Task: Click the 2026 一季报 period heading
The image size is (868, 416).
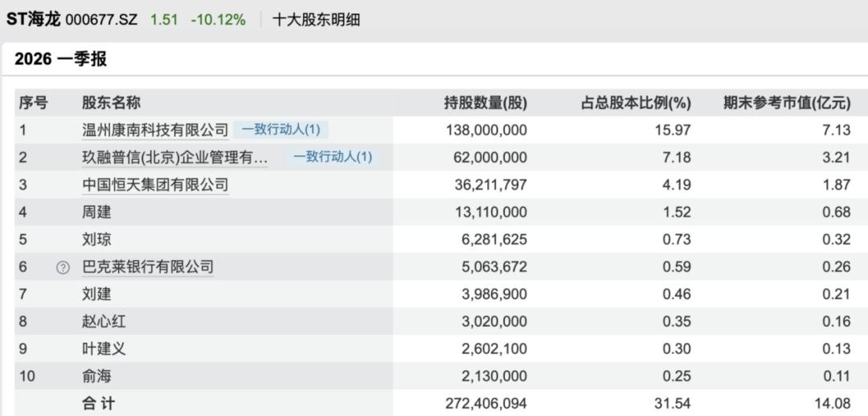Action: coord(61,59)
